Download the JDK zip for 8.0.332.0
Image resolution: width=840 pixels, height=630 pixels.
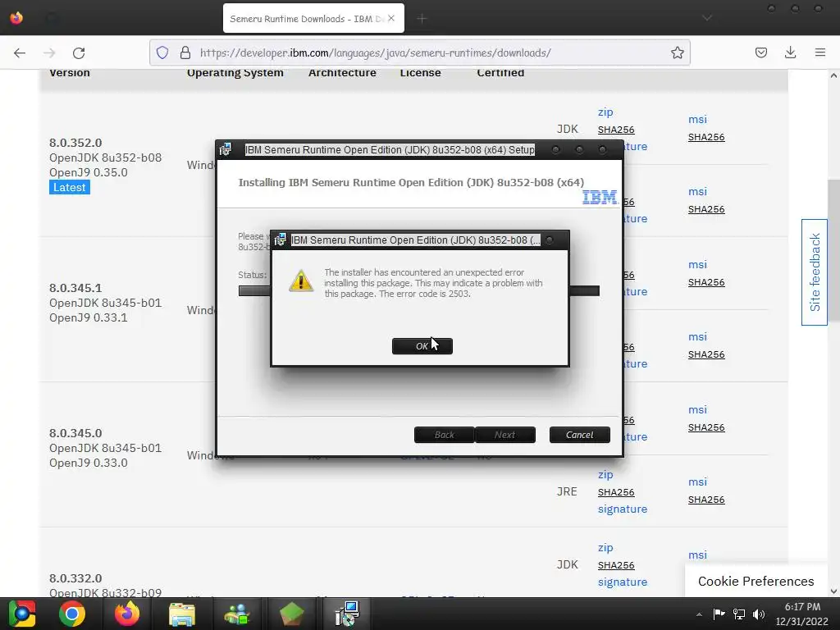[605, 547]
